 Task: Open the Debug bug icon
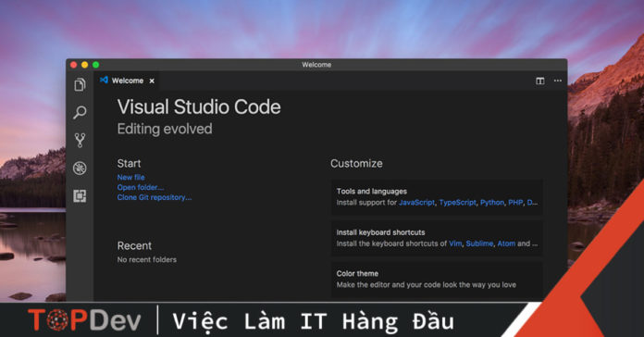click(x=80, y=168)
